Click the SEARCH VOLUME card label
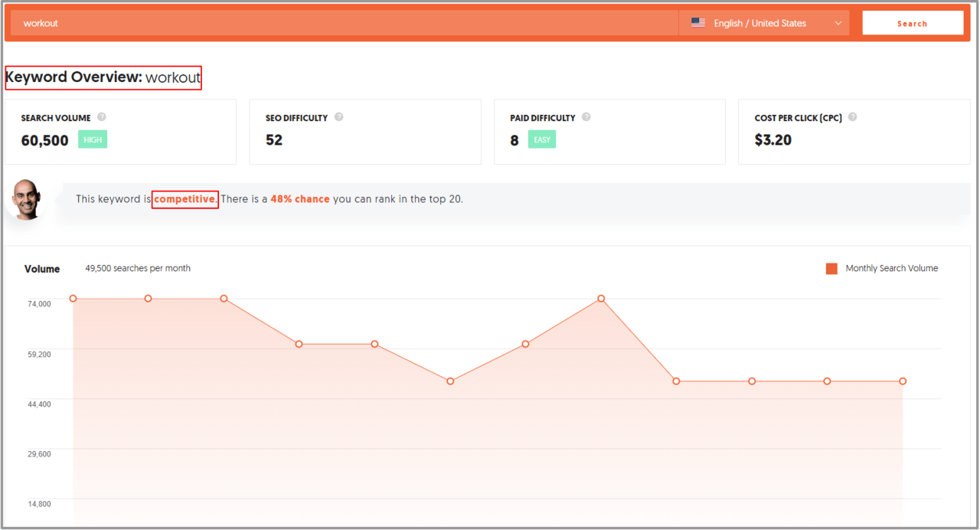The width and height of the screenshot is (980, 530). point(56,118)
